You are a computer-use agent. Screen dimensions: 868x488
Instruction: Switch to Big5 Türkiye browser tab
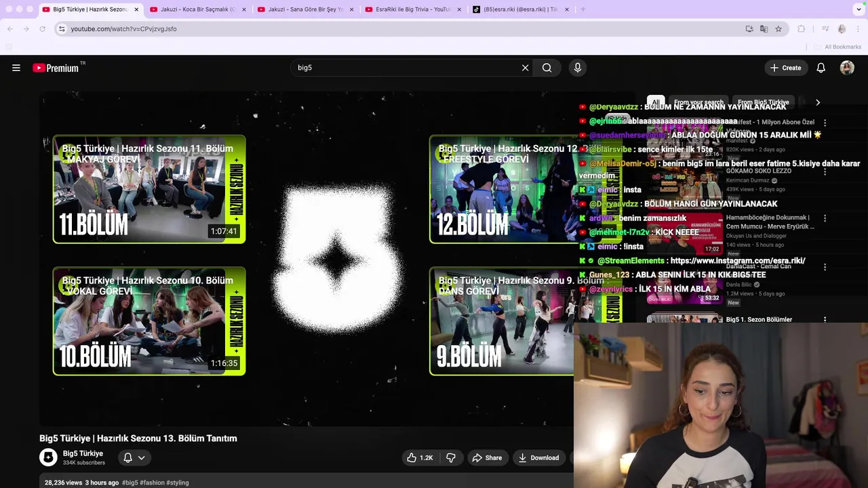(x=90, y=9)
